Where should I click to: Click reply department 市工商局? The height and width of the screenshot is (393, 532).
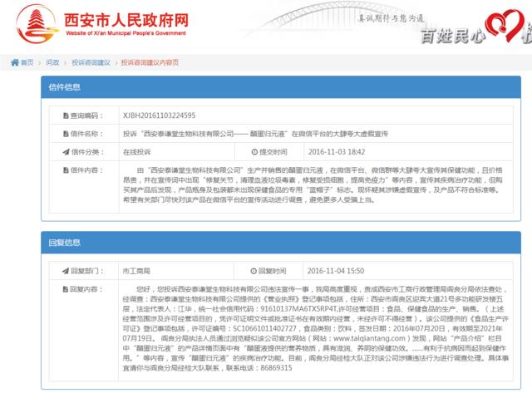tap(136, 271)
